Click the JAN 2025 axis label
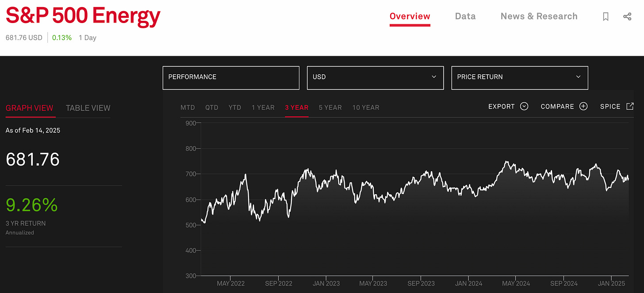 coord(611,283)
